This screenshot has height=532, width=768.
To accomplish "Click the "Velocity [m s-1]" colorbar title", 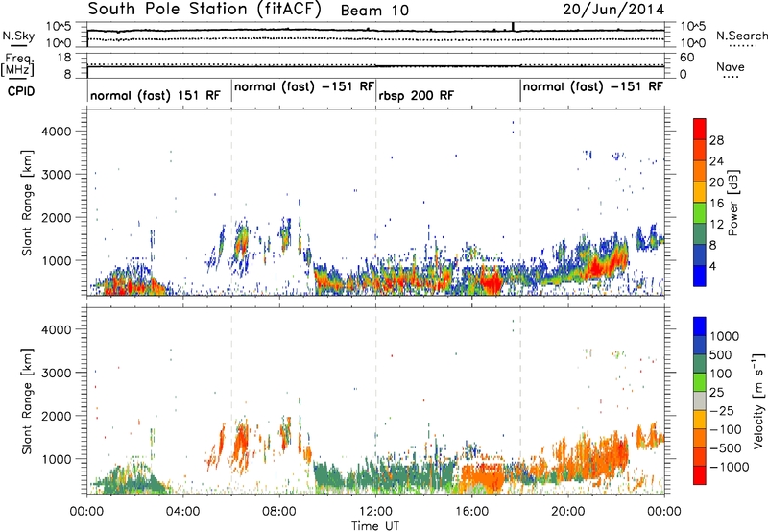I will pyautogui.click(x=758, y=400).
